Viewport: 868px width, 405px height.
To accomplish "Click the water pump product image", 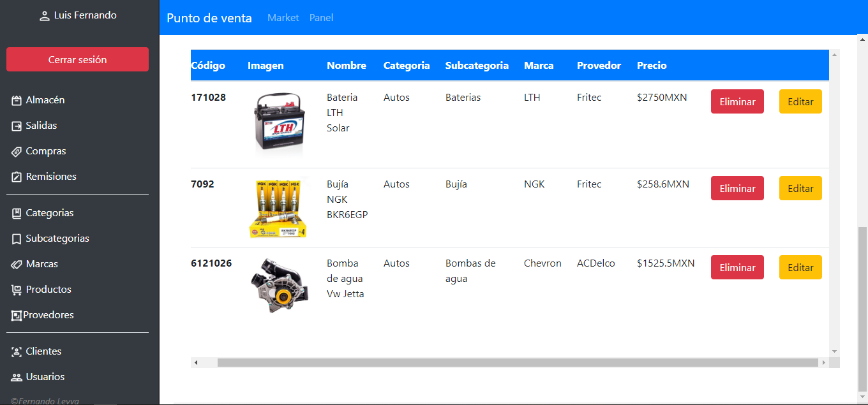I will click(x=279, y=285).
